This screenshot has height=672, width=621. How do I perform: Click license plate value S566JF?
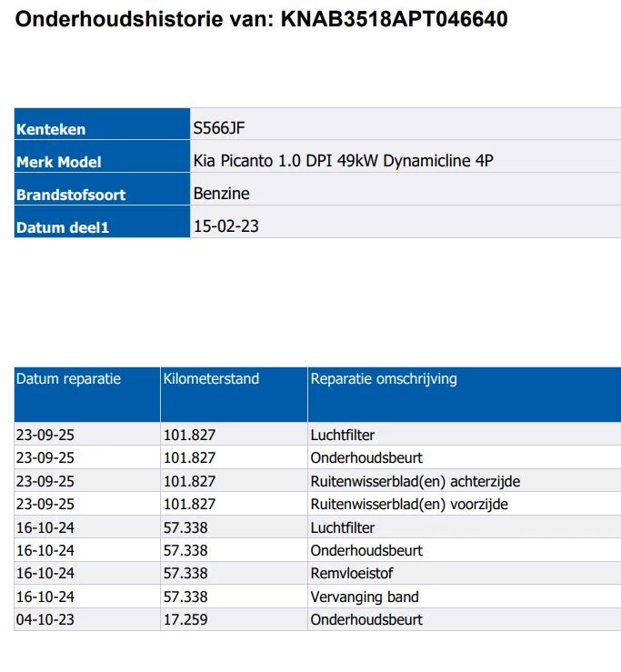tap(219, 128)
